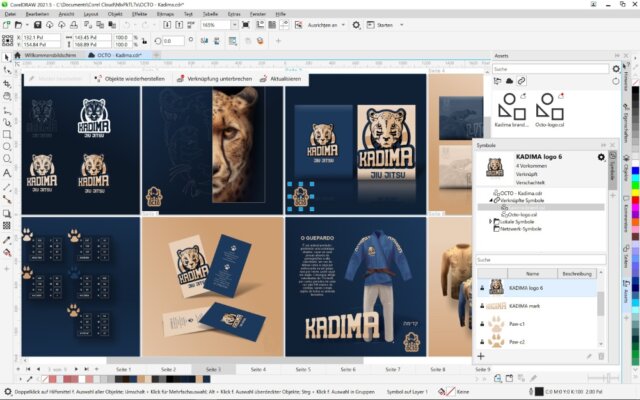Click the cloud filter icon in Assets
640x400 pixels.
(x=509, y=81)
